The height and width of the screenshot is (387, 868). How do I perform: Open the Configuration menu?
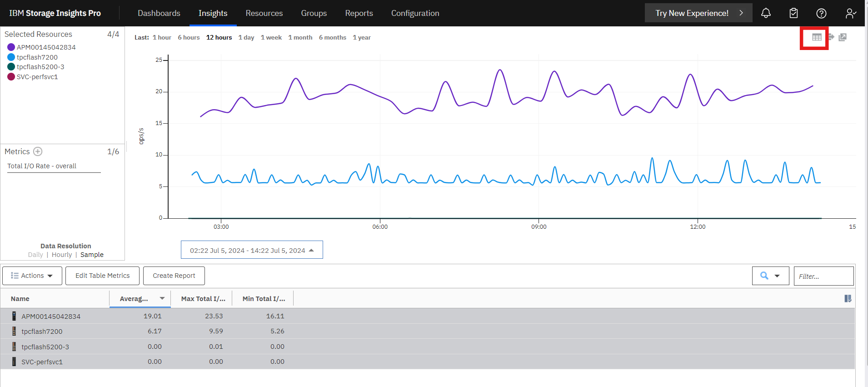415,13
